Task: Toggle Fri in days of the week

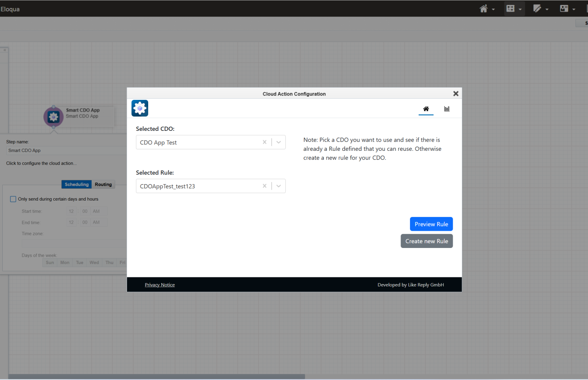Action: tap(122, 262)
